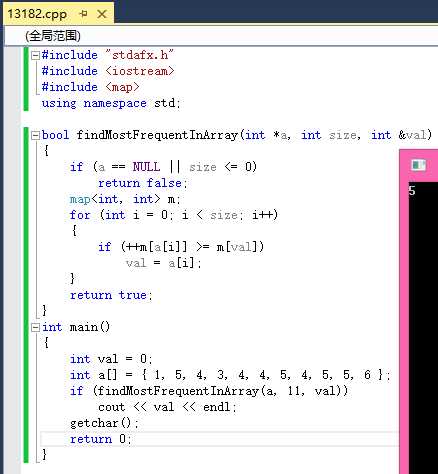Screen dimensions: 438x474
Task: Click the findMostFrequentInArray function name in declaration
Action: point(157,135)
